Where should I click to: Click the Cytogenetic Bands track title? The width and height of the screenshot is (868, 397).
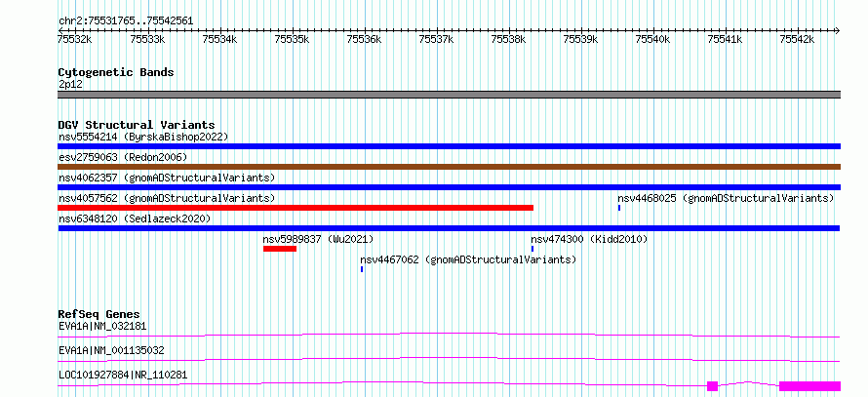click(116, 72)
